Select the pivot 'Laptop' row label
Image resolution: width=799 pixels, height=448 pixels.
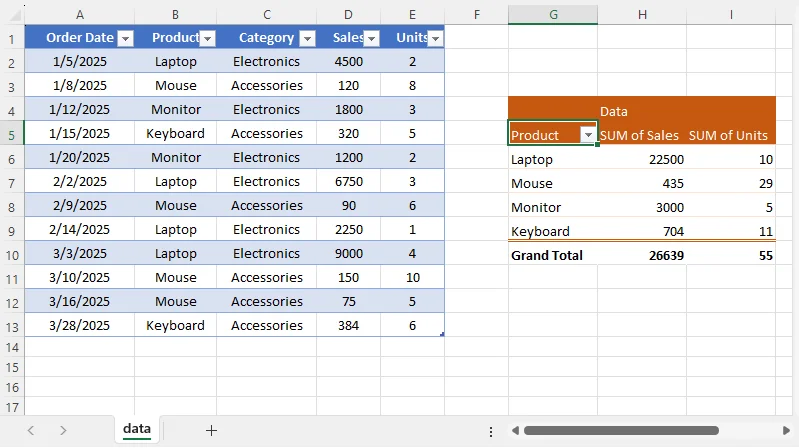(553, 160)
